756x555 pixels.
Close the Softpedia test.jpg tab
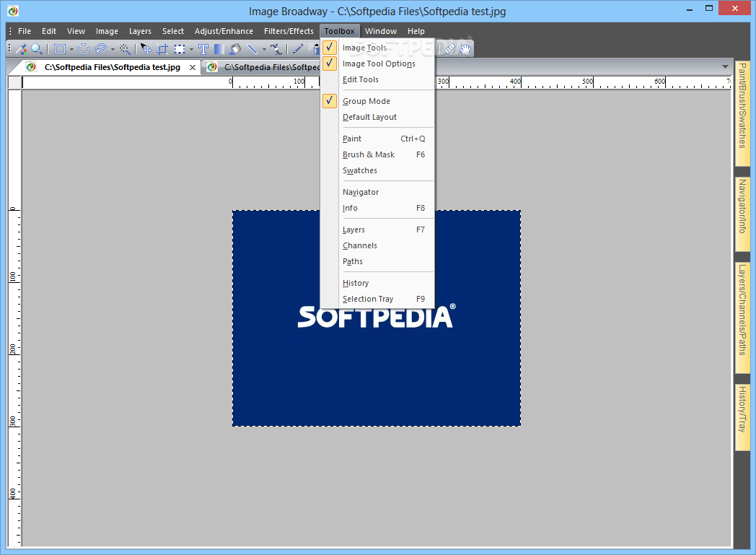[x=193, y=68]
